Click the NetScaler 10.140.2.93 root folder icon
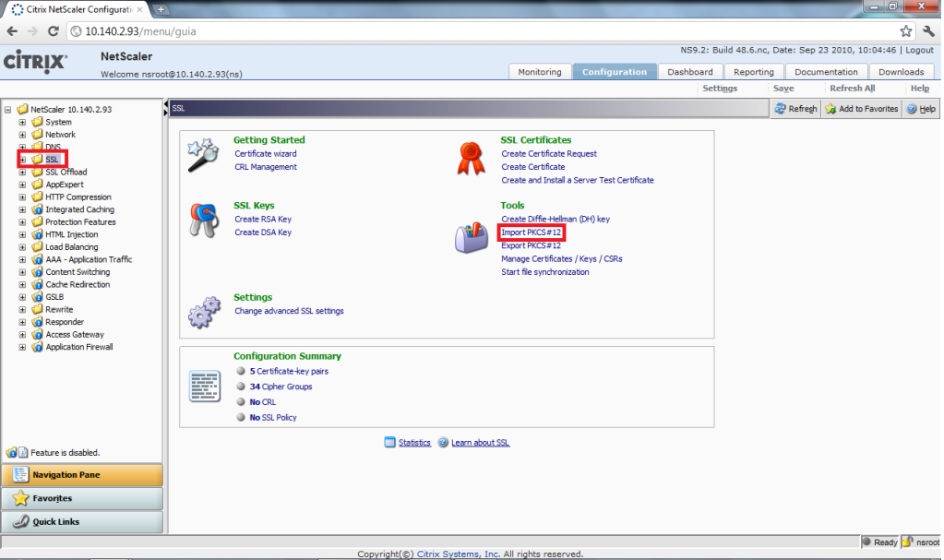 23,109
